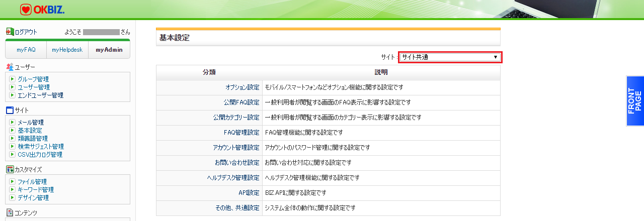644x221 pixels.
Task: Open the アカウント管理設定 category
Action: (x=236, y=148)
